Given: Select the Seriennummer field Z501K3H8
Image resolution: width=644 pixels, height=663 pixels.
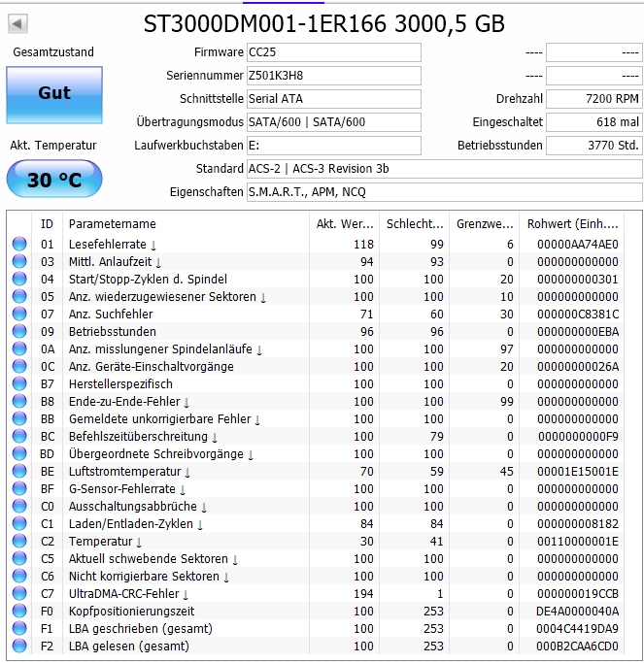Looking at the screenshot, I should [x=334, y=76].
